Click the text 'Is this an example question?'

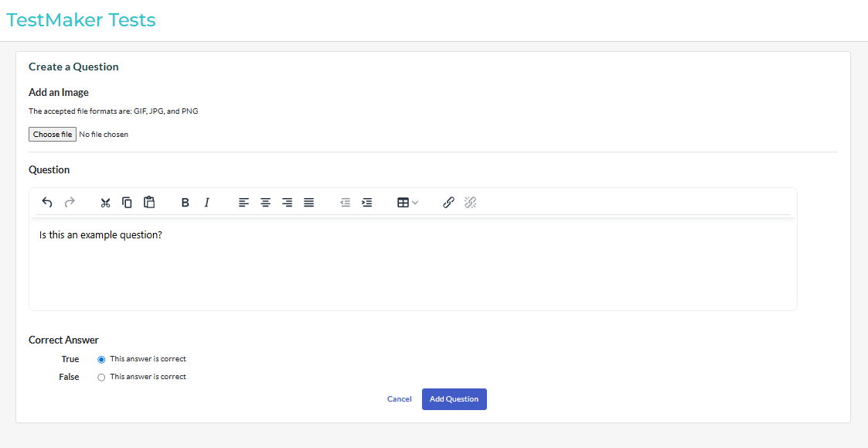(100, 235)
